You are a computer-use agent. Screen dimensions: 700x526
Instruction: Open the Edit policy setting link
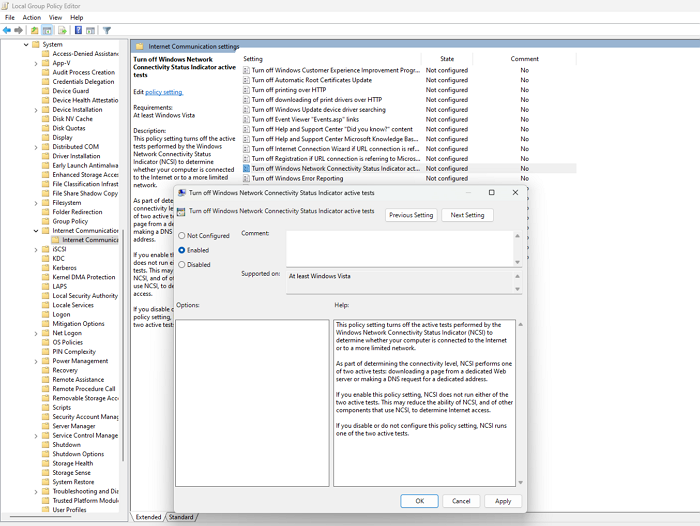click(x=164, y=92)
